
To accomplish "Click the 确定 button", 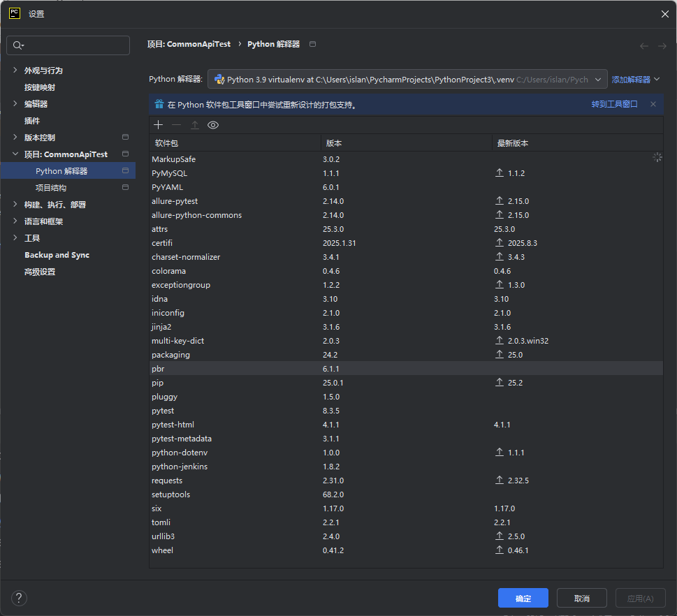I will [523, 598].
